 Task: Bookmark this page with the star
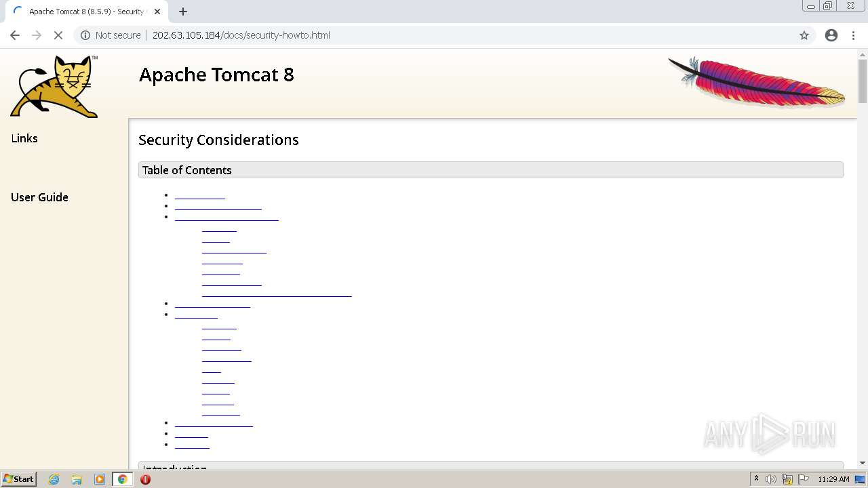point(804,35)
